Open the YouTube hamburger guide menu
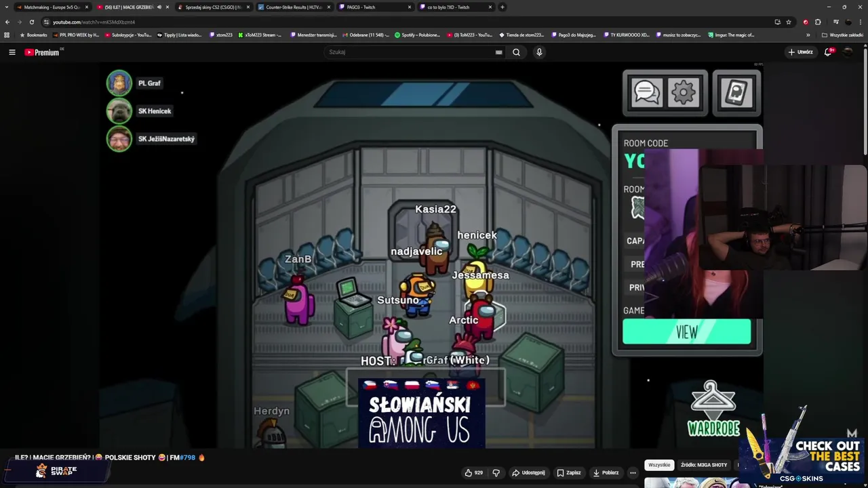Image resolution: width=868 pixels, height=488 pixels. pyautogui.click(x=12, y=52)
